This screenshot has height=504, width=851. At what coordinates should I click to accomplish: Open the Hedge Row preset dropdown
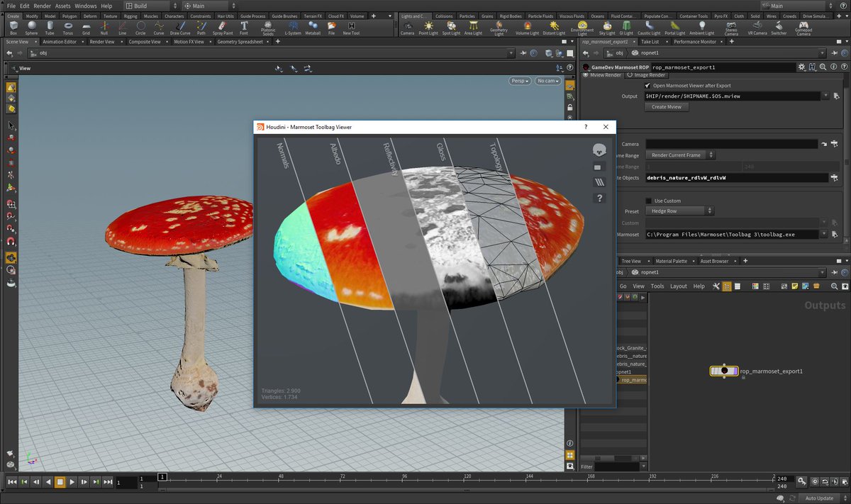(680, 211)
